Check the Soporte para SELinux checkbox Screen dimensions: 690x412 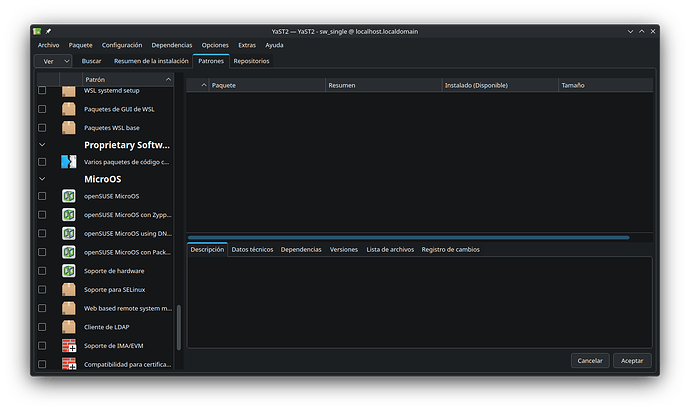coord(42,290)
